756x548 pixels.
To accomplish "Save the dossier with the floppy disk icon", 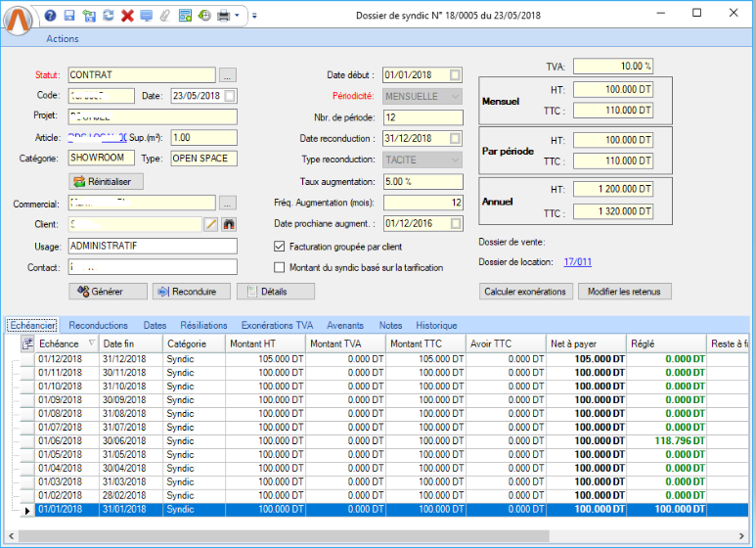I will [69, 16].
